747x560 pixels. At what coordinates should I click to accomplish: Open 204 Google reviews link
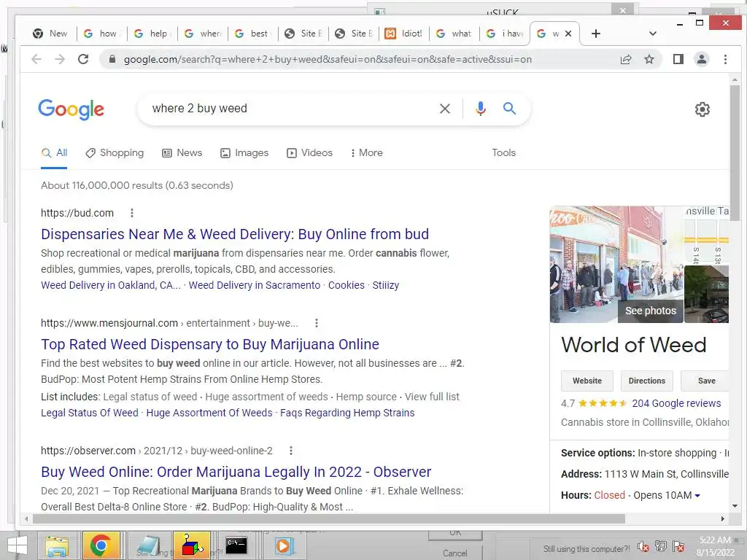(x=676, y=403)
